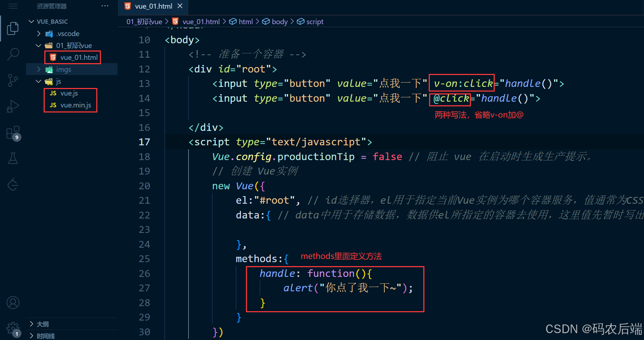
Task: Open the explorer more actions ellipsis
Action: (x=105, y=6)
